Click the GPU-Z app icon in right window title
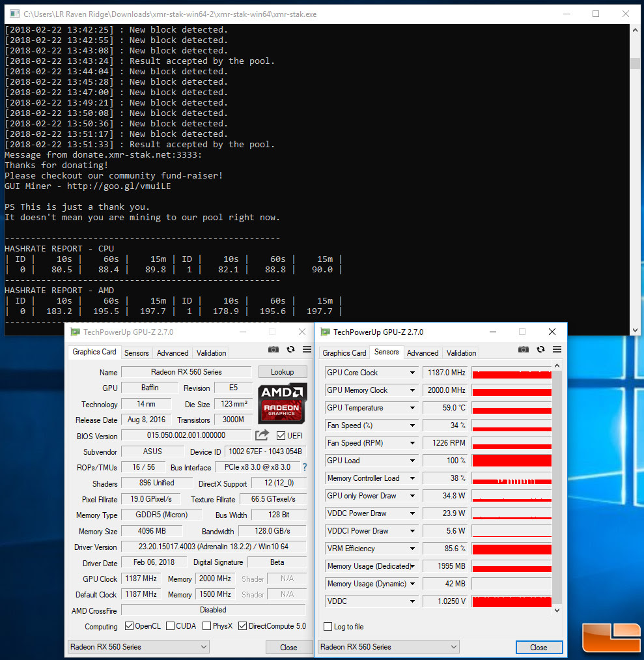 (x=325, y=332)
